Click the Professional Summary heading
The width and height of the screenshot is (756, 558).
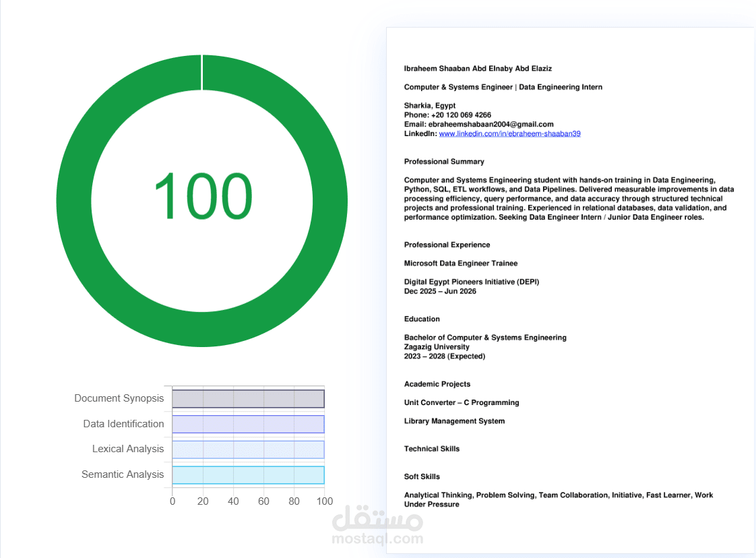pos(444,162)
